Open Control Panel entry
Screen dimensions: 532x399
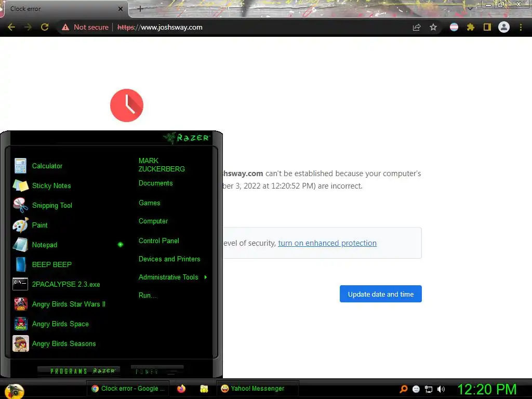(159, 241)
